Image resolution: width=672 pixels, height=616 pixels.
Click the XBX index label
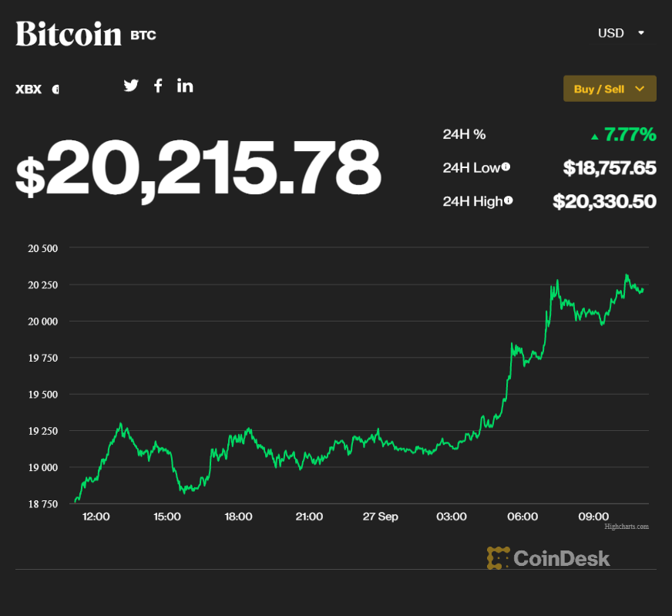pos(28,89)
